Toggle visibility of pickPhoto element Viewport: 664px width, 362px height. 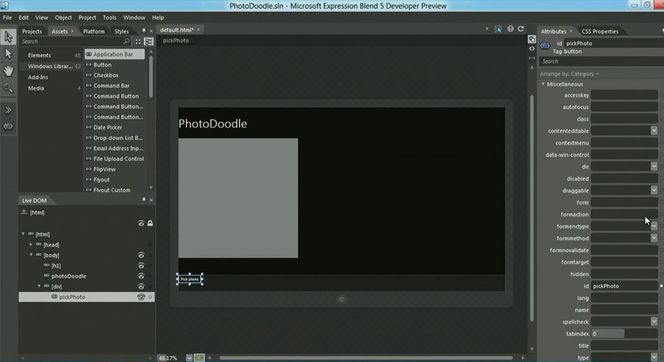pyautogui.click(x=141, y=297)
